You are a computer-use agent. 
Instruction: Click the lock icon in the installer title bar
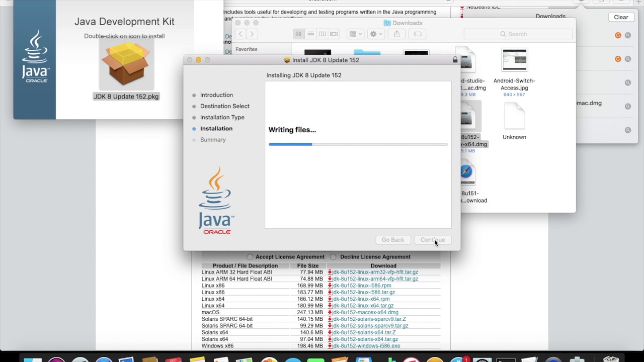click(x=455, y=60)
